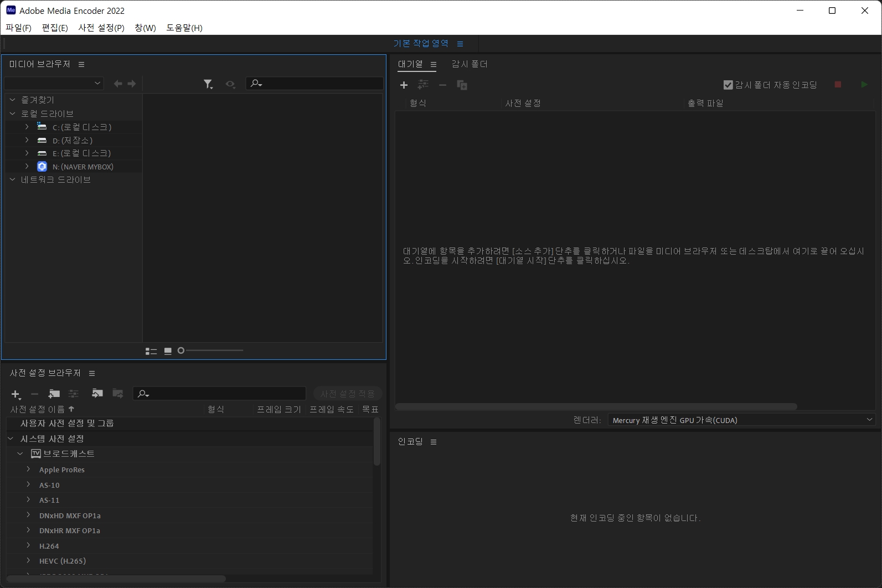Delete the selected preset
Image resolution: width=882 pixels, height=588 pixels.
(x=34, y=394)
